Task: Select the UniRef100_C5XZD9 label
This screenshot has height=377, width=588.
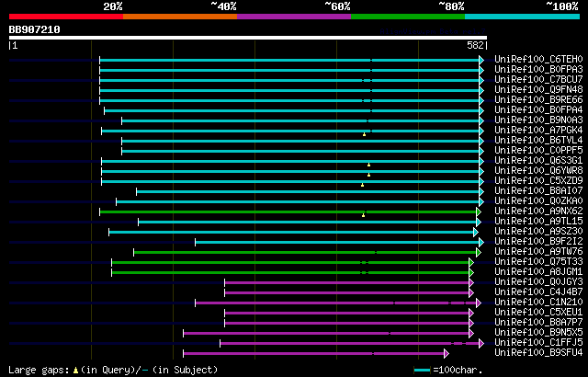Action: click(x=538, y=181)
